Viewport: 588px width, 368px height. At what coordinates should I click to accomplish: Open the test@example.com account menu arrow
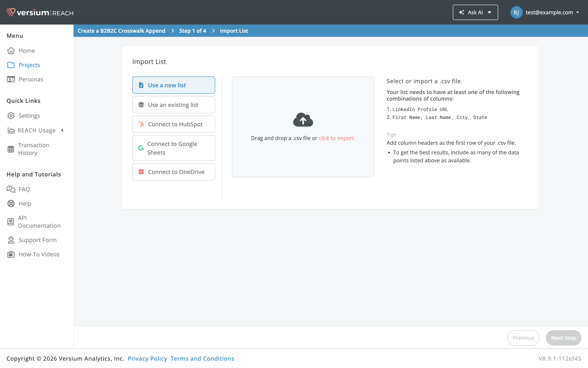[x=578, y=12]
